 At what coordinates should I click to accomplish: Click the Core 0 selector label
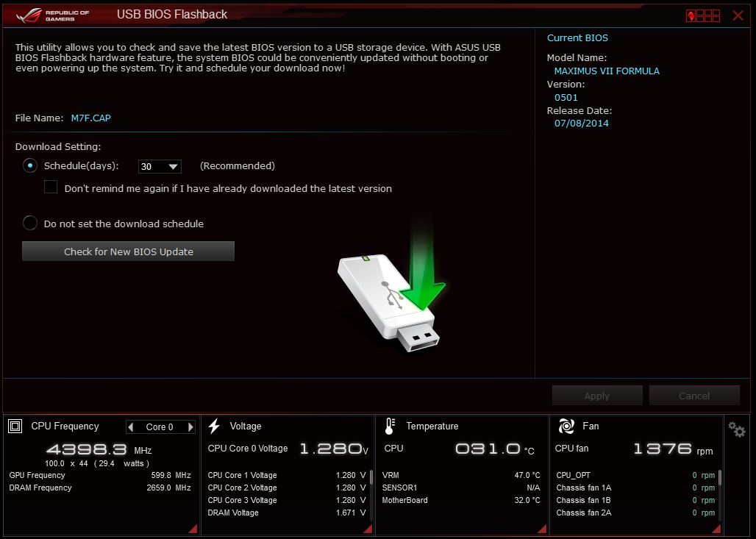[x=160, y=427]
